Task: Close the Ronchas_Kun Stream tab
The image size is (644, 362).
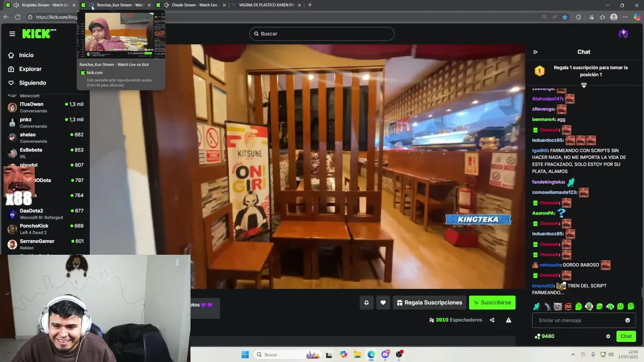Action: tap(149, 5)
